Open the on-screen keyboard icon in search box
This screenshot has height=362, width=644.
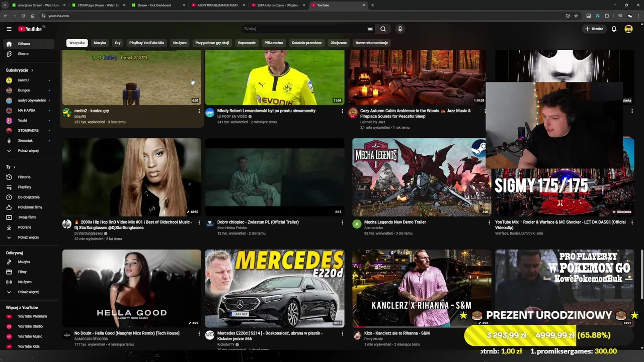pyautogui.click(x=370, y=29)
